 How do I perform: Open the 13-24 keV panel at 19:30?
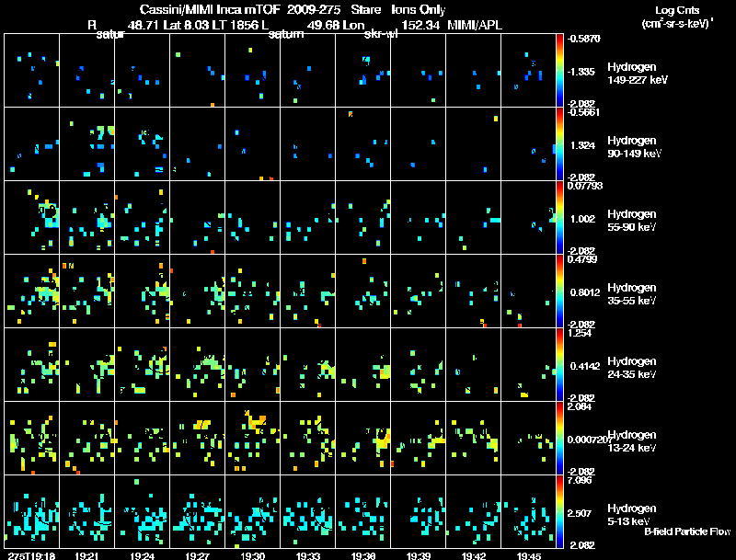(252, 438)
